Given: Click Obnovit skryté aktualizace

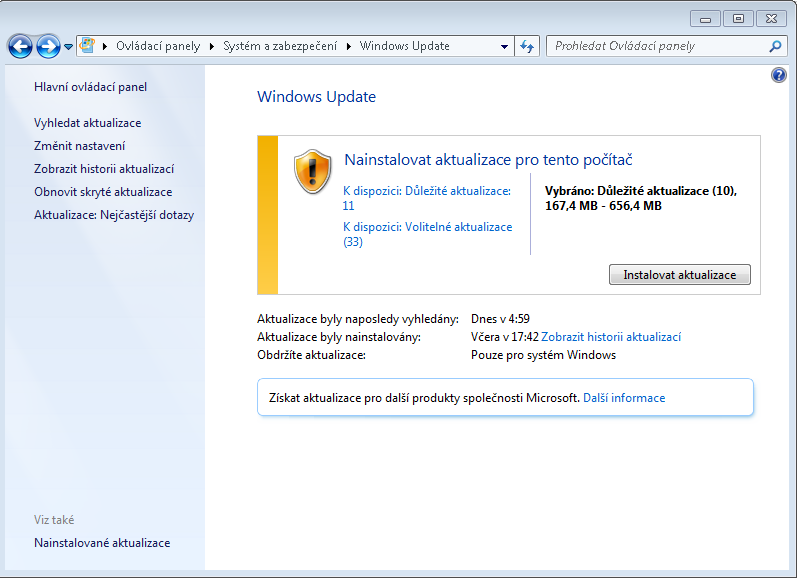Looking at the screenshot, I should (x=103, y=192).
